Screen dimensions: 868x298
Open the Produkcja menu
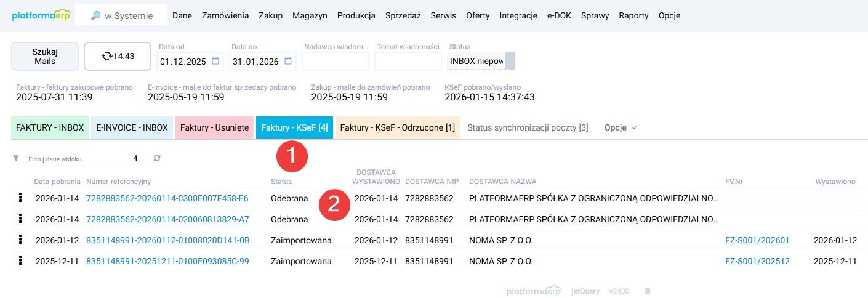click(x=356, y=16)
